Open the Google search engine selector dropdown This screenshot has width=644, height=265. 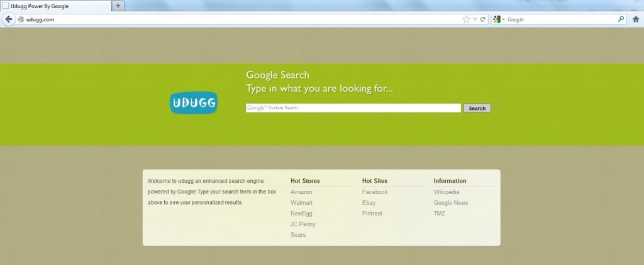[499, 19]
